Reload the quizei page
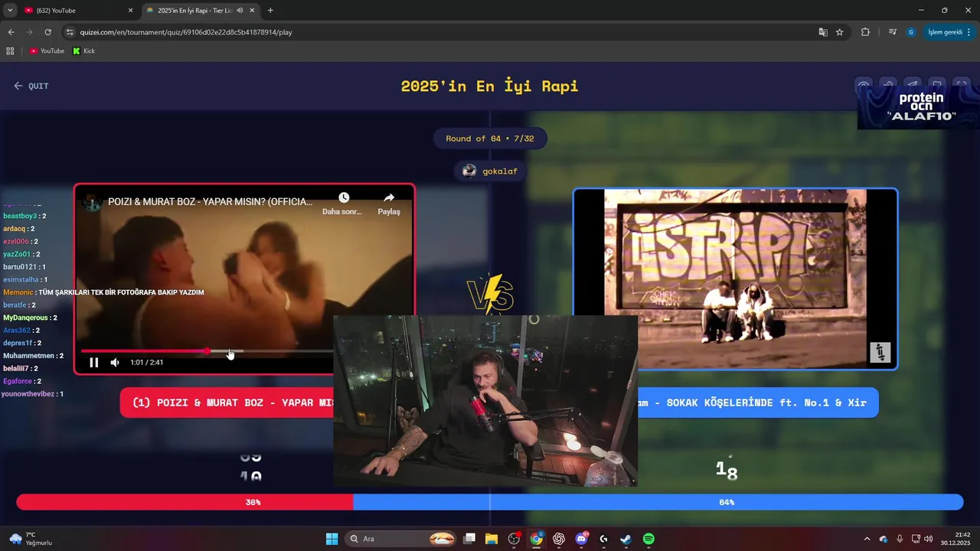The height and width of the screenshot is (551, 980). 47,32
